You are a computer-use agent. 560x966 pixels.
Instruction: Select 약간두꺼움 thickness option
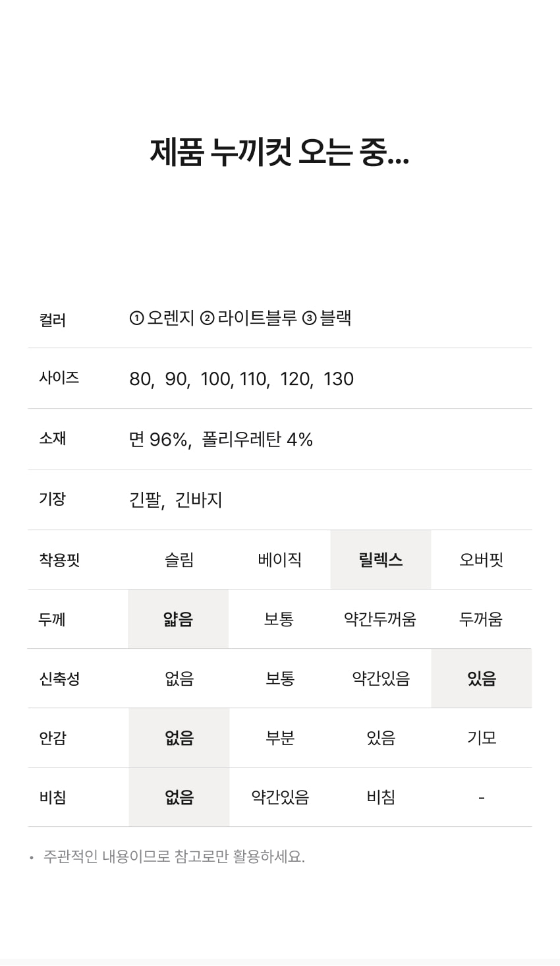[380, 619]
